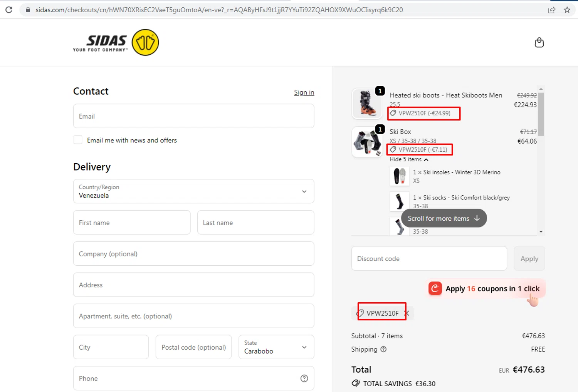Click the Ski Box product thumbnail
The height and width of the screenshot is (392, 578).
click(367, 142)
